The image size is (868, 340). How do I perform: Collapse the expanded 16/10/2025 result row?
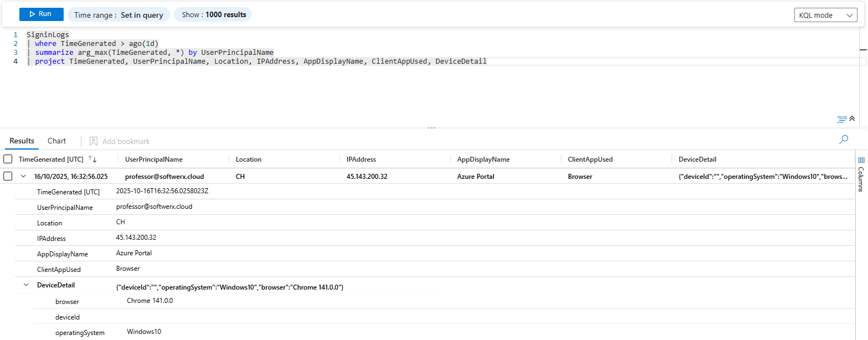(23, 177)
